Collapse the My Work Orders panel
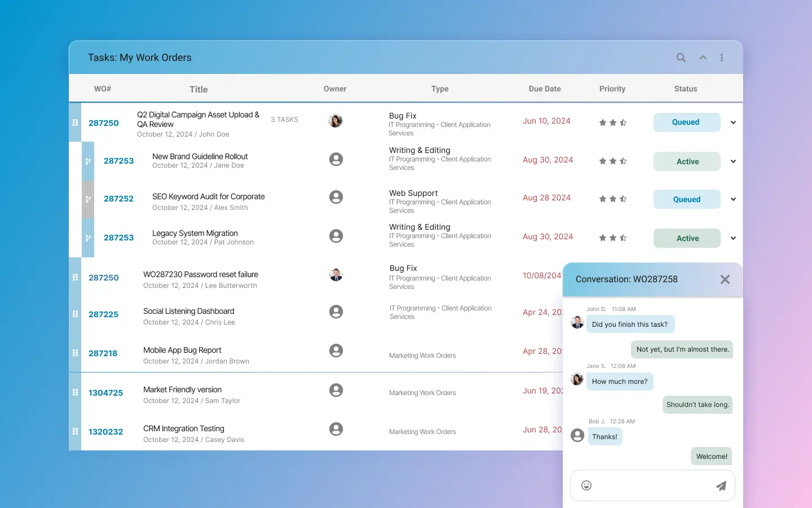Image resolution: width=812 pixels, height=508 pixels. tap(703, 58)
